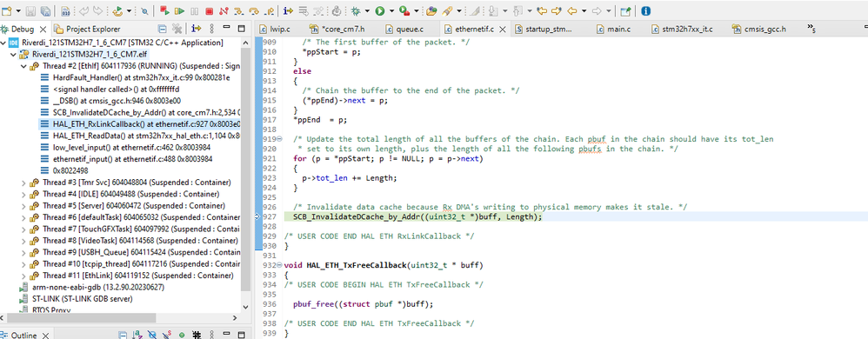Toggle Instruction Stepping Mode in main toolbar
Viewport: 868px width, 339px height.
tap(288, 11)
